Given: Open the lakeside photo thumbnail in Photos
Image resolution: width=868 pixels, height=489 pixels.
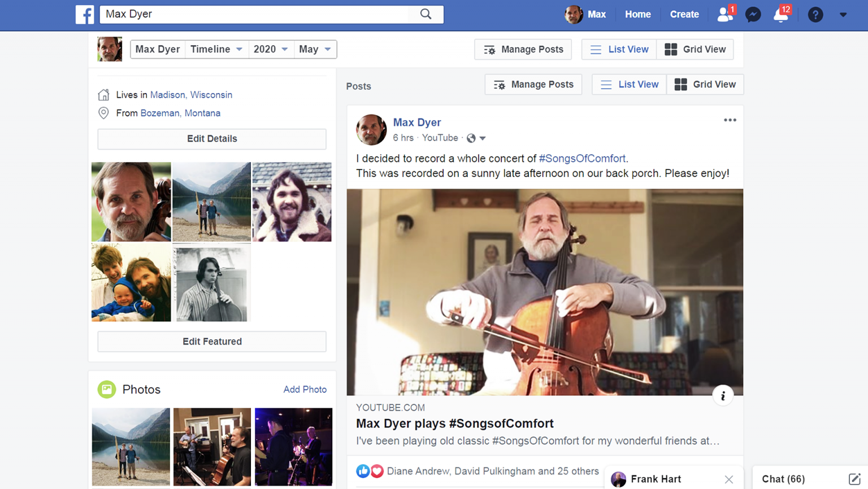Looking at the screenshot, I should click(x=131, y=447).
